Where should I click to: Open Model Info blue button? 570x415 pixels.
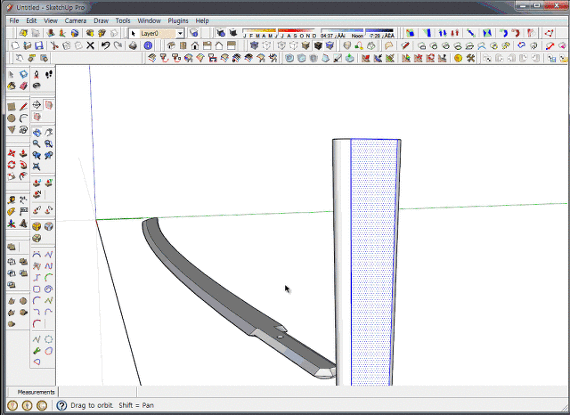148,45
